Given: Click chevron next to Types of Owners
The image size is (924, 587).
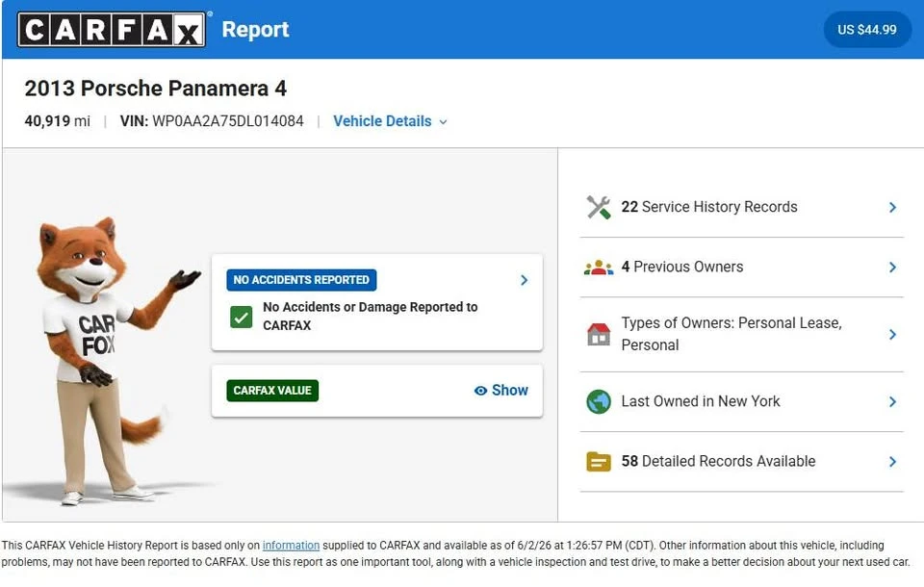Looking at the screenshot, I should [x=893, y=335].
